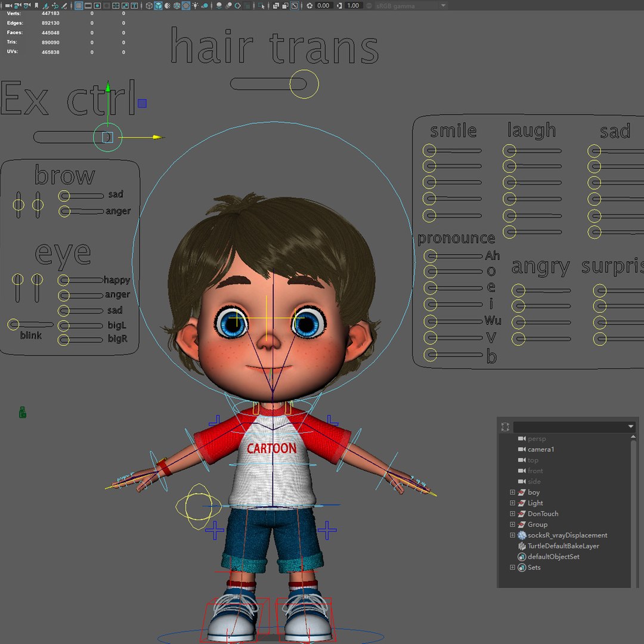
Task: Toggle Textured display icon
Action: (x=186, y=6)
